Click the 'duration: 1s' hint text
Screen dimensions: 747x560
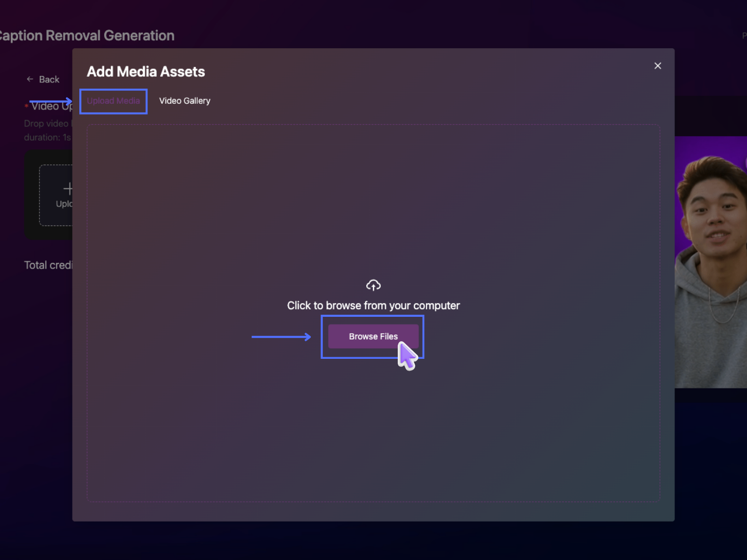pos(47,137)
